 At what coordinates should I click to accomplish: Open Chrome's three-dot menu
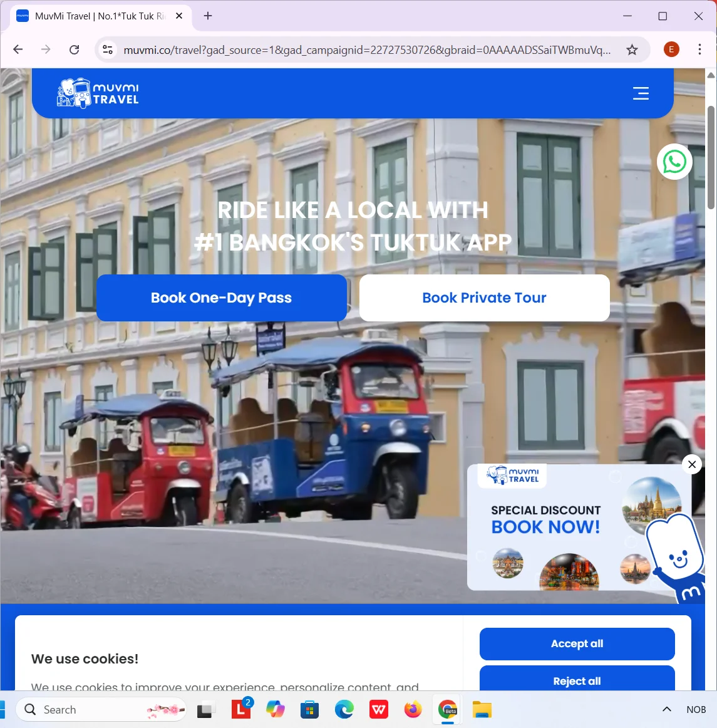tap(700, 49)
